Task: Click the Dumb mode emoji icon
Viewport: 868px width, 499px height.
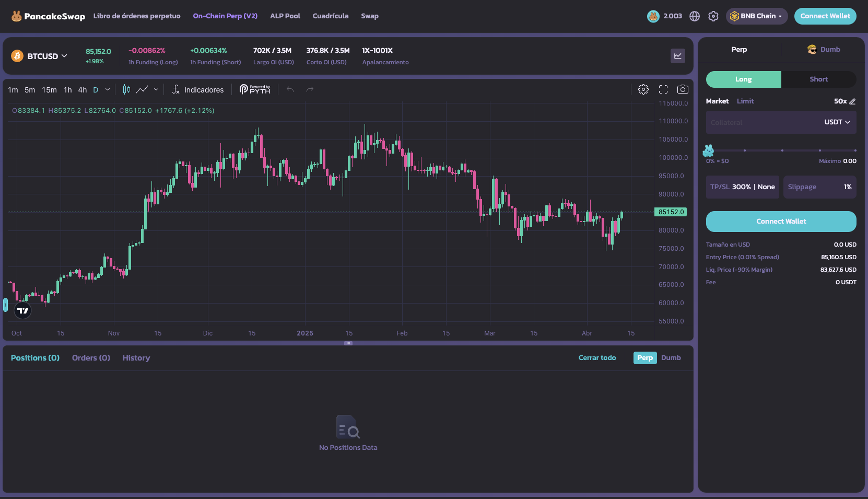Action: [x=812, y=49]
